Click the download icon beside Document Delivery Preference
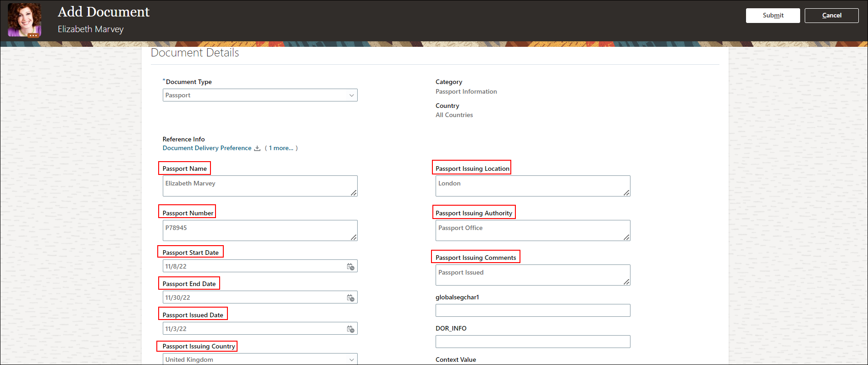Viewport: 868px width, 365px height. pyautogui.click(x=257, y=148)
